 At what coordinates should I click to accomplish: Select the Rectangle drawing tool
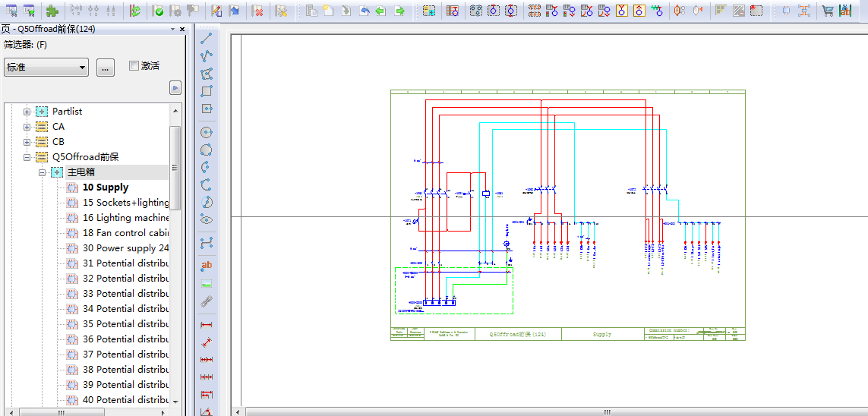pos(207,91)
